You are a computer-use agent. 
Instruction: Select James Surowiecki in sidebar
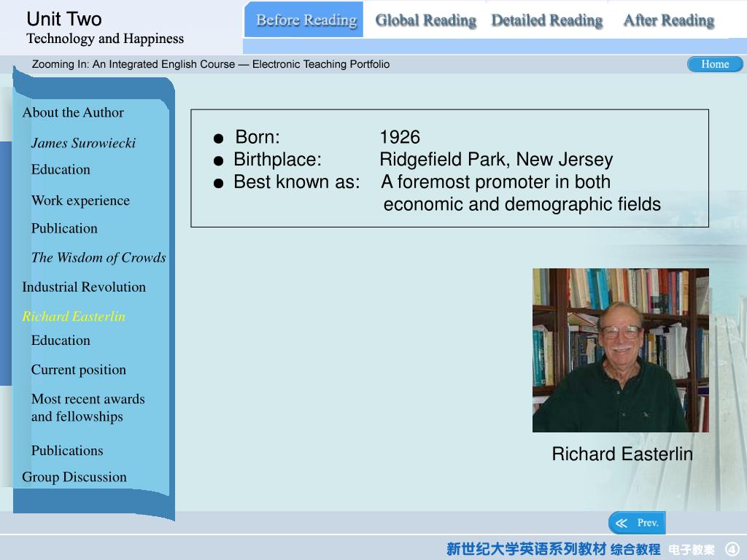pyautogui.click(x=83, y=143)
